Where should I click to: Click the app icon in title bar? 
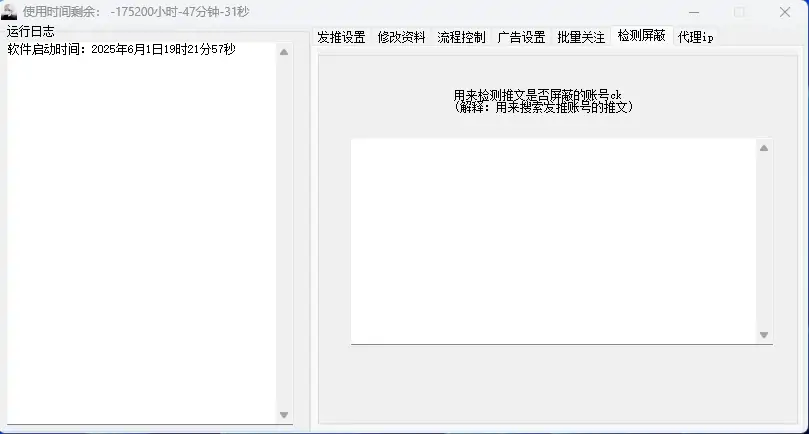9,12
